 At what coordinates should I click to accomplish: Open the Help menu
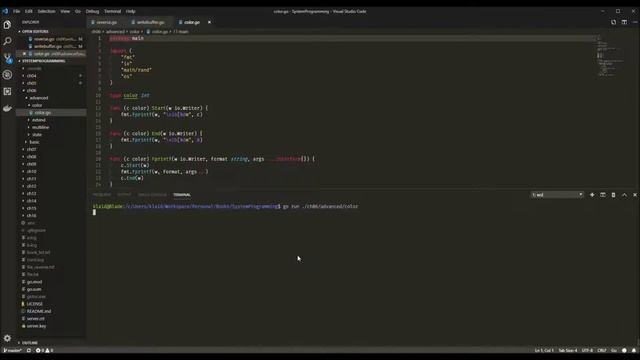130,11
